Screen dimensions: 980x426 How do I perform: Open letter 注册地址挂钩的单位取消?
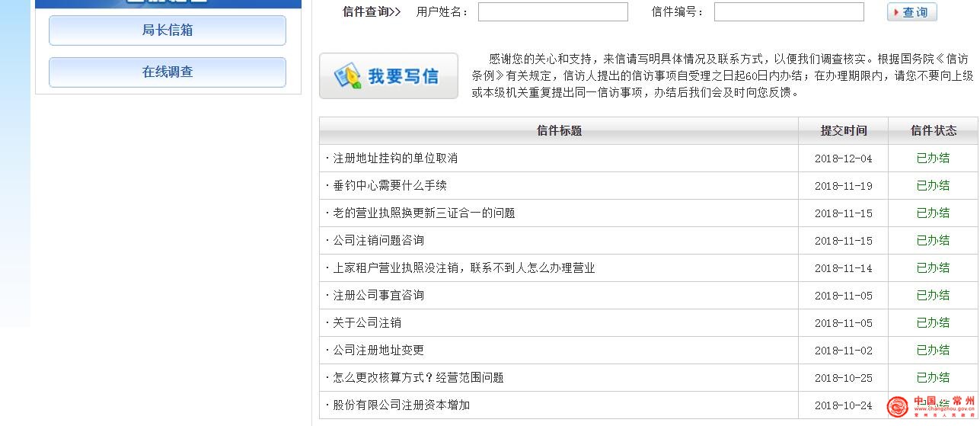[x=395, y=159]
